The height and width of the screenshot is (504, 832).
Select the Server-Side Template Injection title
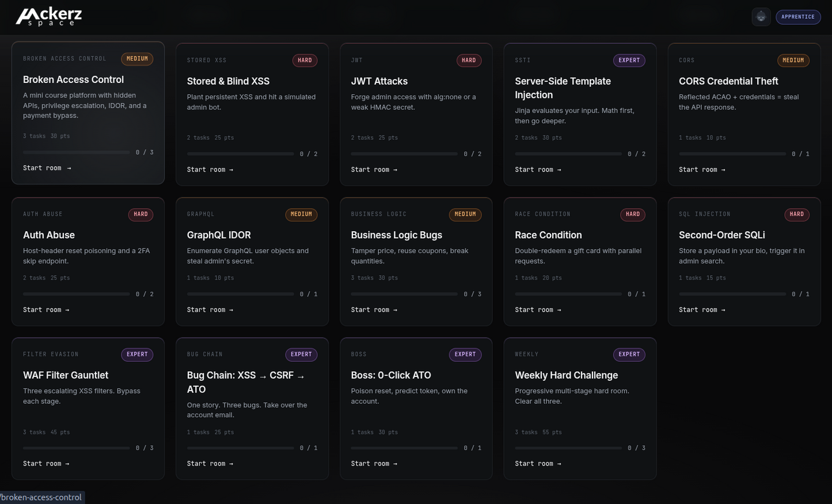tap(563, 88)
